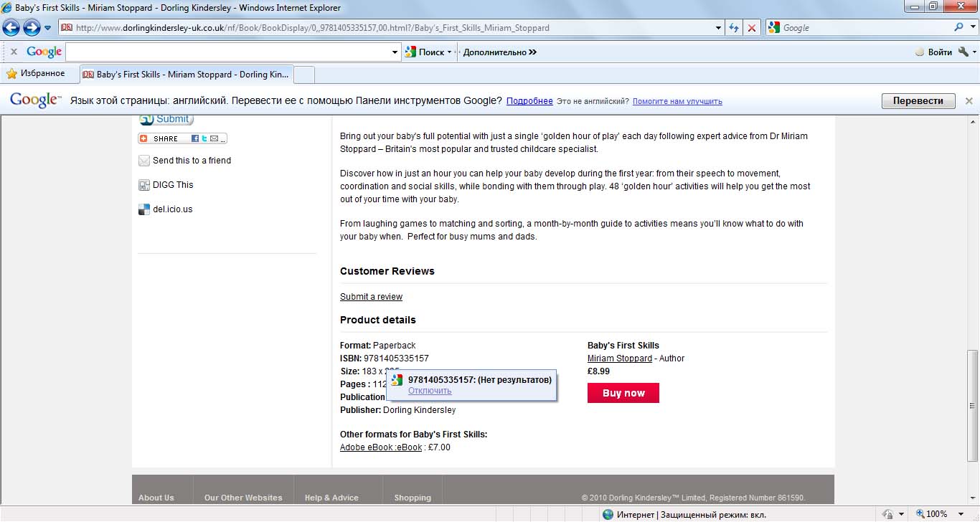Click the magnifier search icon

[958, 28]
